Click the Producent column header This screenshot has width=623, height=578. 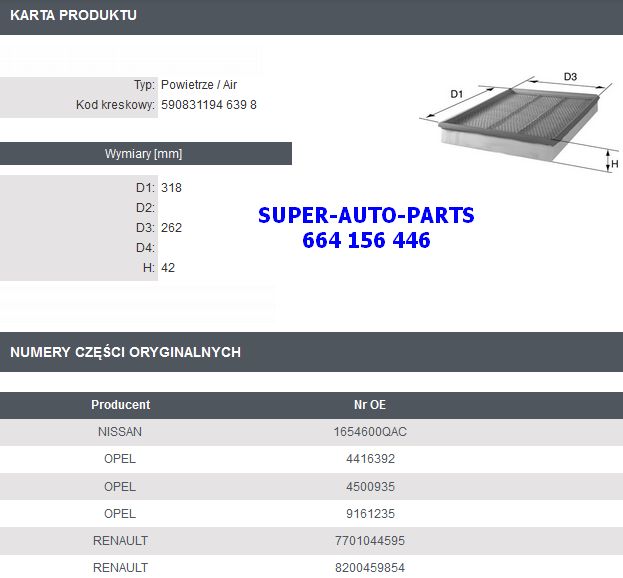(120, 405)
